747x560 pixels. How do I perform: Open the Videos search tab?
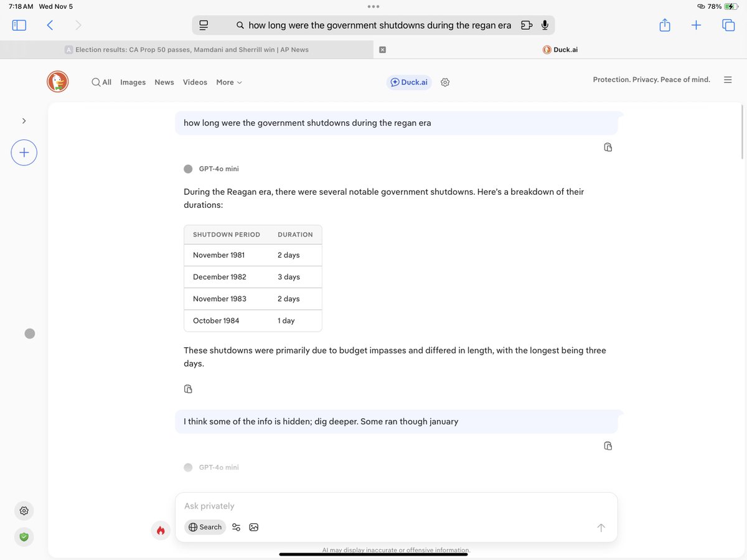pos(195,82)
